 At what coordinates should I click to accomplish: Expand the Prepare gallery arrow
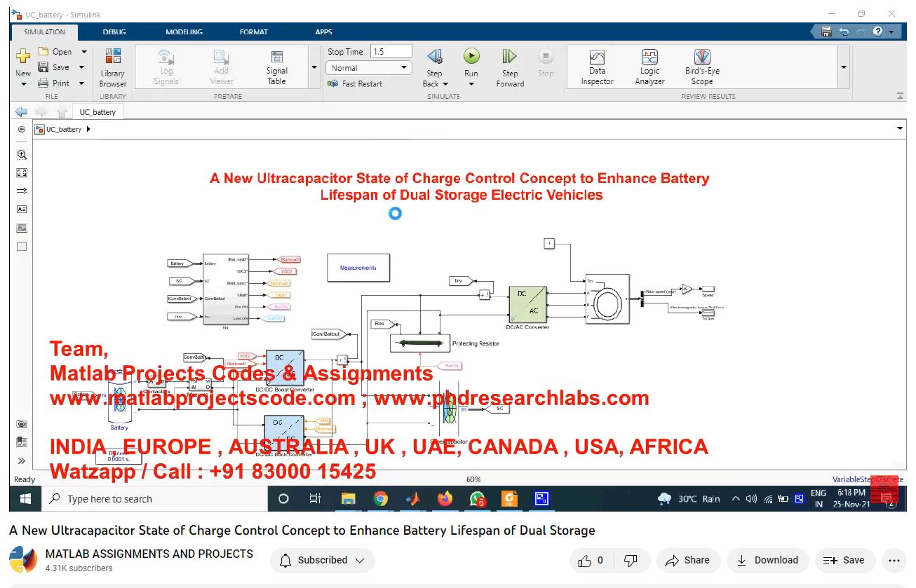point(314,67)
